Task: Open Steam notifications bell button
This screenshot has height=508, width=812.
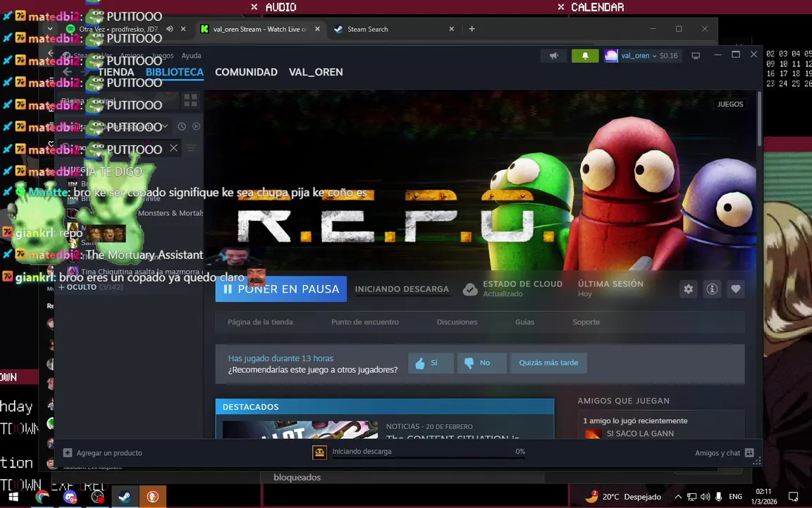Action: pos(585,56)
